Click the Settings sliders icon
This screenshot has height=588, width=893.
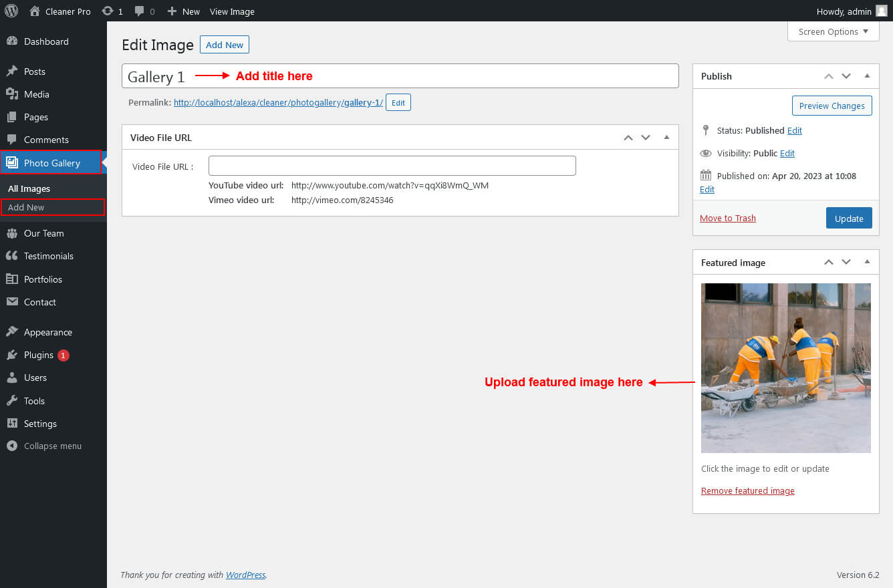pyautogui.click(x=12, y=424)
